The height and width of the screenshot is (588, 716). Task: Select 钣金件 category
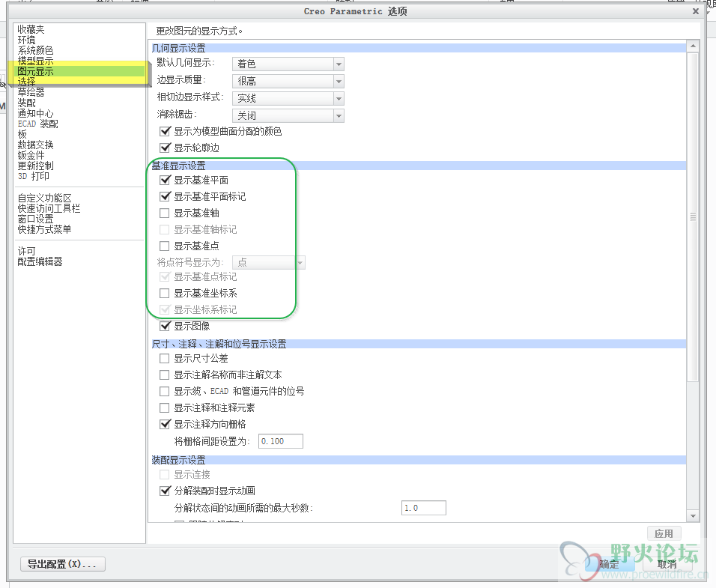pos(31,155)
